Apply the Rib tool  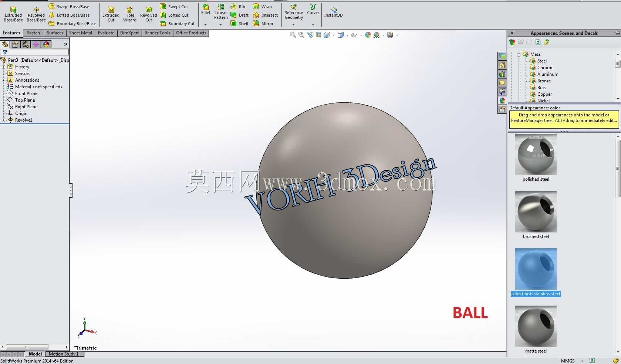pyautogui.click(x=238, y=7)
